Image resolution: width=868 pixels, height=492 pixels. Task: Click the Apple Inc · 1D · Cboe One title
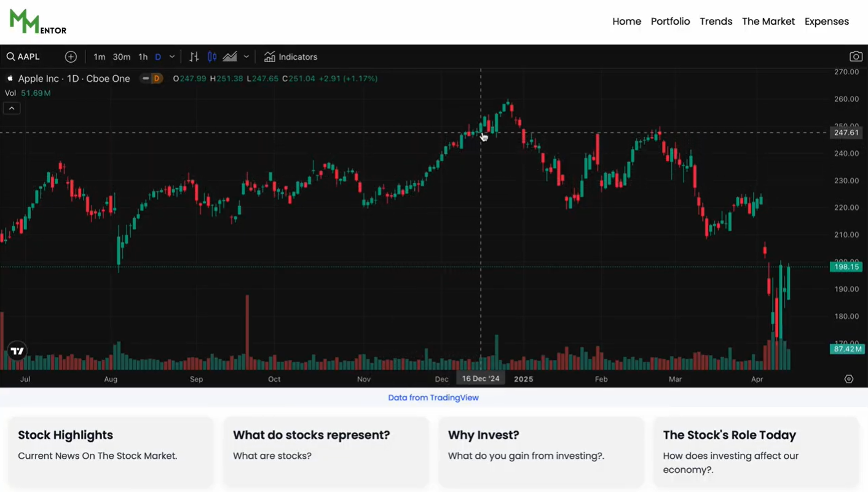tap(74, 79)
